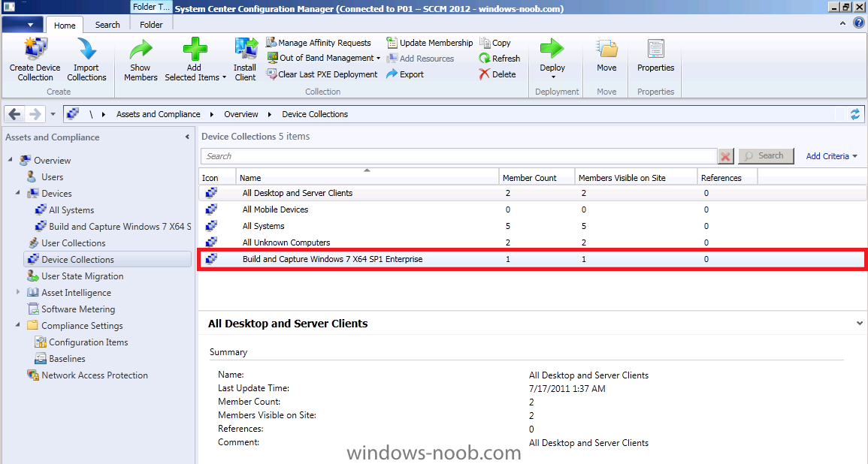Click Show Members green arrow icon

pos(141,50)
